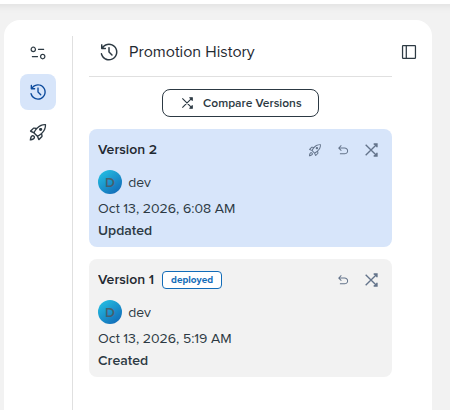Click dev username in Version 2 card
Viewport: 450px width, 410px height.
point(140,183)
